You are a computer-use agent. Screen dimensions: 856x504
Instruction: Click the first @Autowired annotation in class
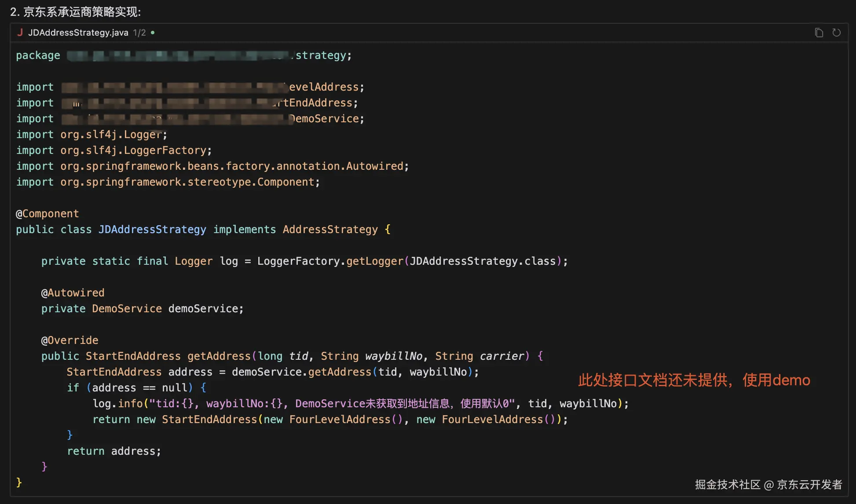click(x=73, y=293)
